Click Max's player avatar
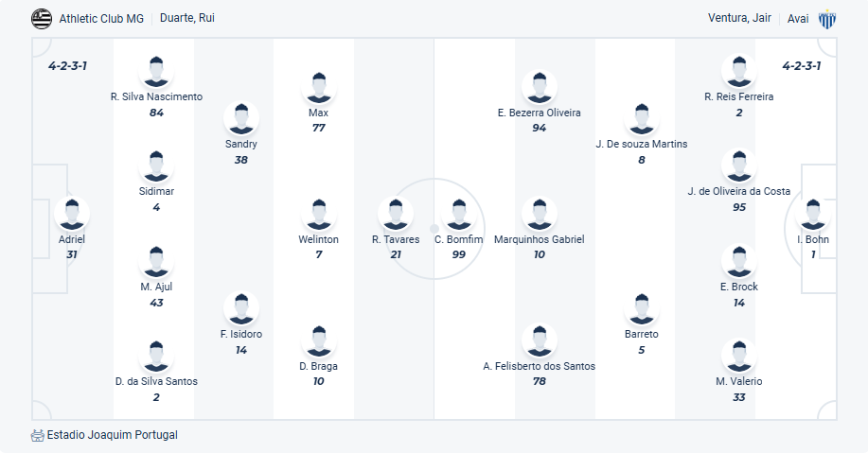 (318, 87)
